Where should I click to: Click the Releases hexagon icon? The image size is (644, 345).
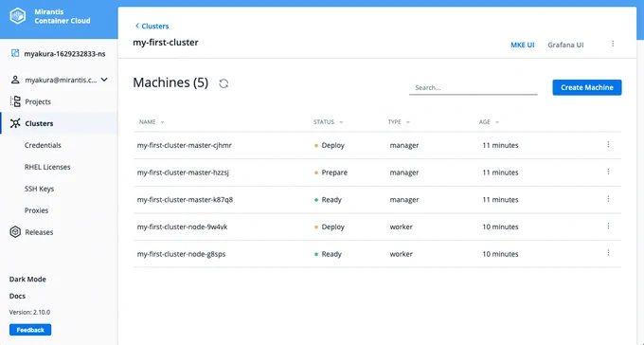click(15, 232)
